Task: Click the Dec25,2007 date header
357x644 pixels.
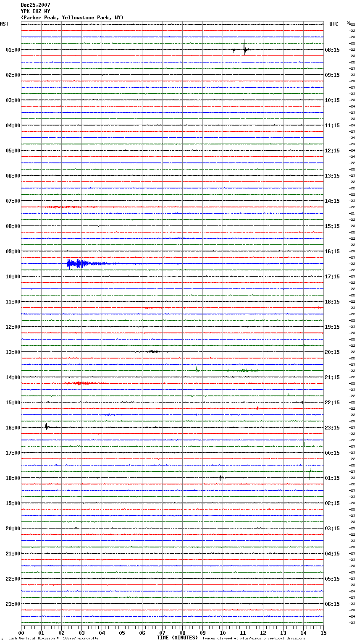Action: pos(36,5)
